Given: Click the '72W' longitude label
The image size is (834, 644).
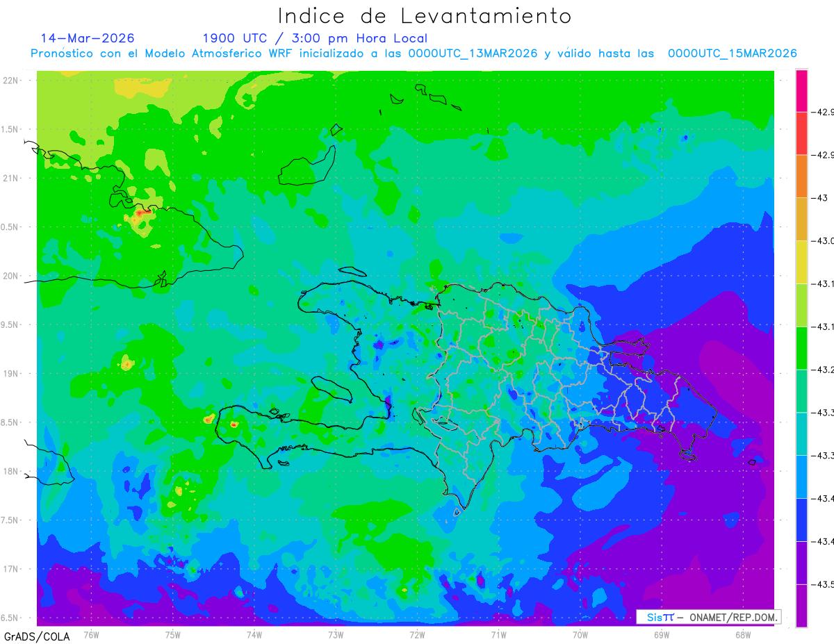Looking at the screenshot, I should [417, 634].
